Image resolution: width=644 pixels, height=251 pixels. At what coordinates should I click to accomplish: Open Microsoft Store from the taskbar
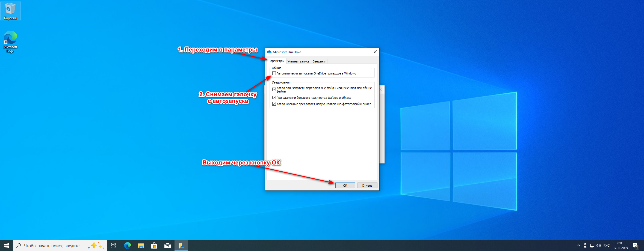(x=154, y=246)
